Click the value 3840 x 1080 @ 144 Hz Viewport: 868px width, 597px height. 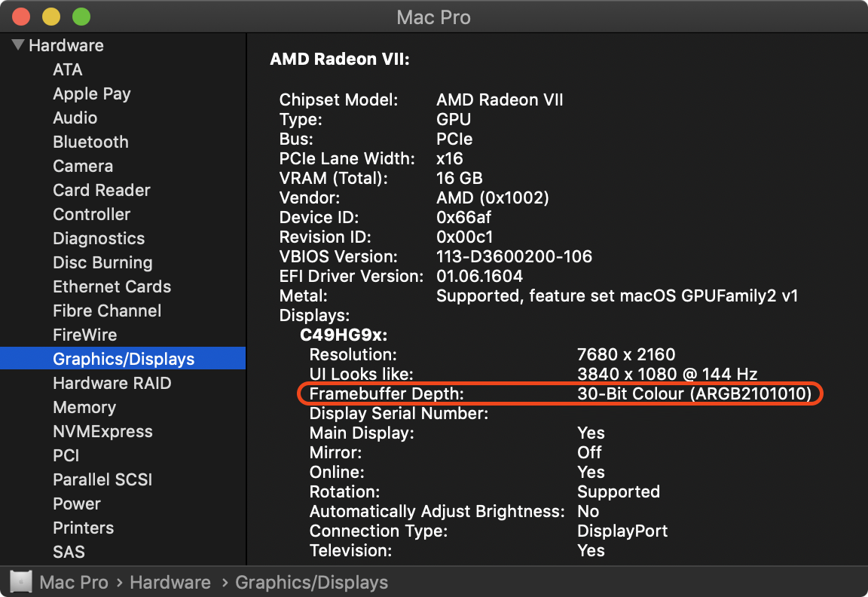(668, 375)
